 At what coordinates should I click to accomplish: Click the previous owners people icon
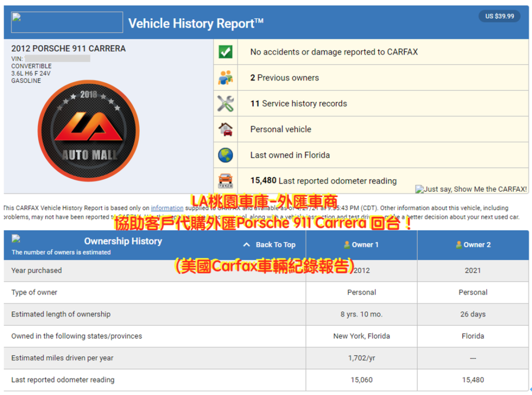(225, 78)
